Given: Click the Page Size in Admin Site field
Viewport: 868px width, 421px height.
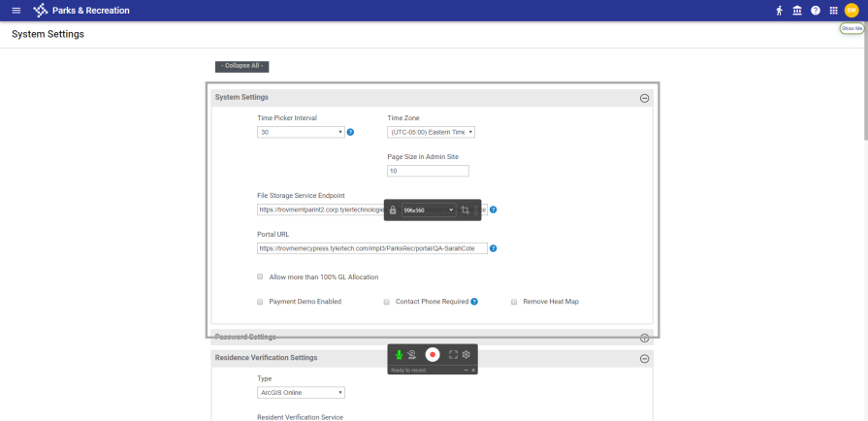Looking at the screenshot, I should [428, 171].
